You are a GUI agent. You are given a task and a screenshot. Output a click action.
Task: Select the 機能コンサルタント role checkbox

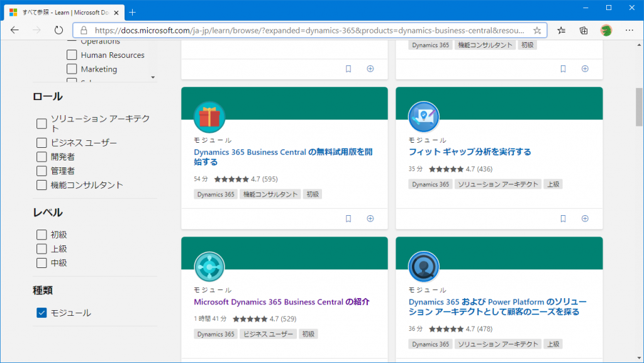(x=42, y=185)
